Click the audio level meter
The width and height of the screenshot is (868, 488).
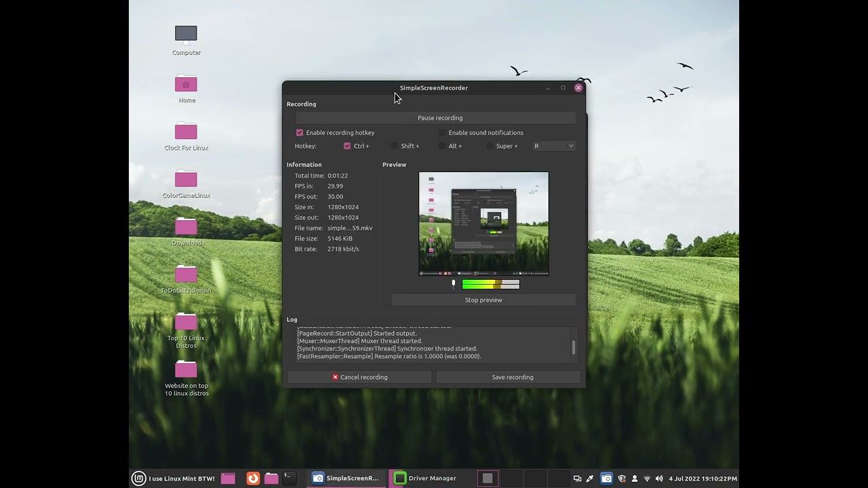(491, 285)
